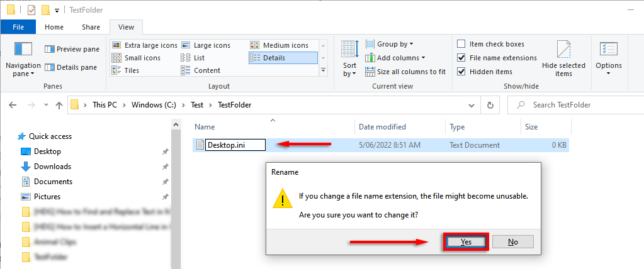The height and width of the screenshot is (269, 644).
Task: Go up one folder level
Action: click(x=59, y=105)
